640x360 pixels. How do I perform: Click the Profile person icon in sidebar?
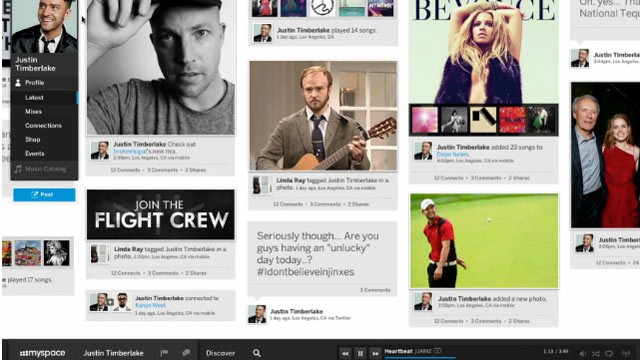tap(18, 83)
